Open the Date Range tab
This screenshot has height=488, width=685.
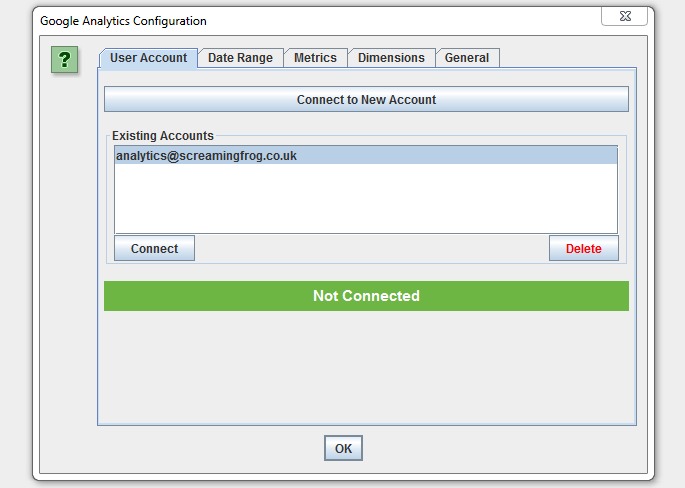click(x=240, y=58)
